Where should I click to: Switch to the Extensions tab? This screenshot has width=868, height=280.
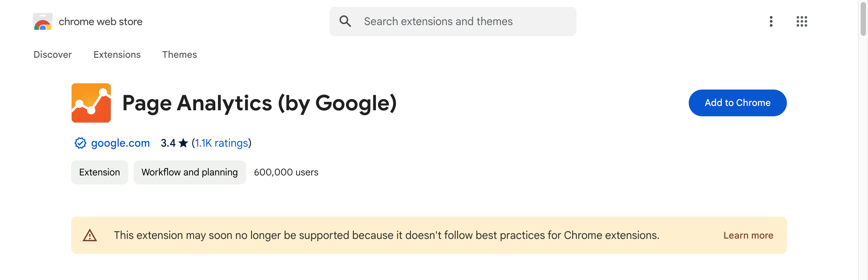tap(117, 54)
